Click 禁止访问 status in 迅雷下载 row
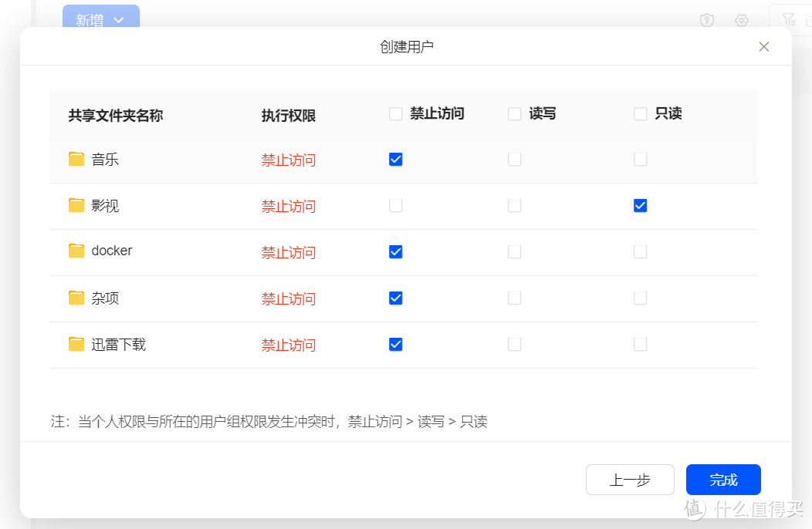The width and height of the screenshot is (812, 529). (x=289, y=345)
